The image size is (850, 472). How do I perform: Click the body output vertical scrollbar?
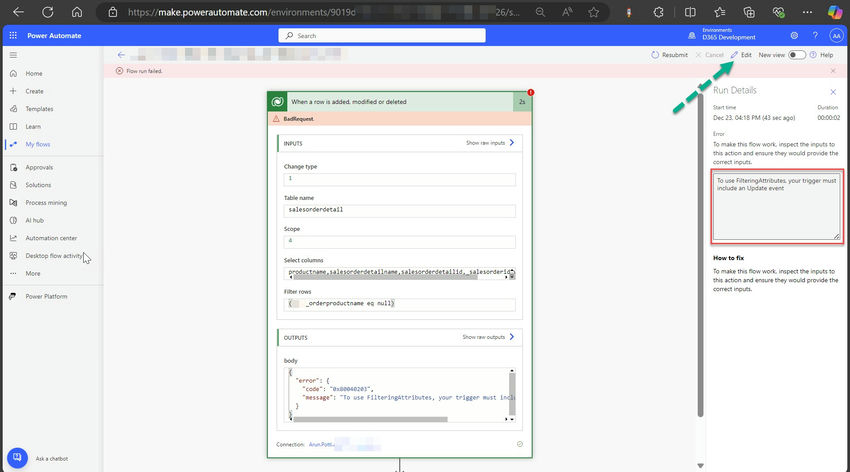click(512, 395)
